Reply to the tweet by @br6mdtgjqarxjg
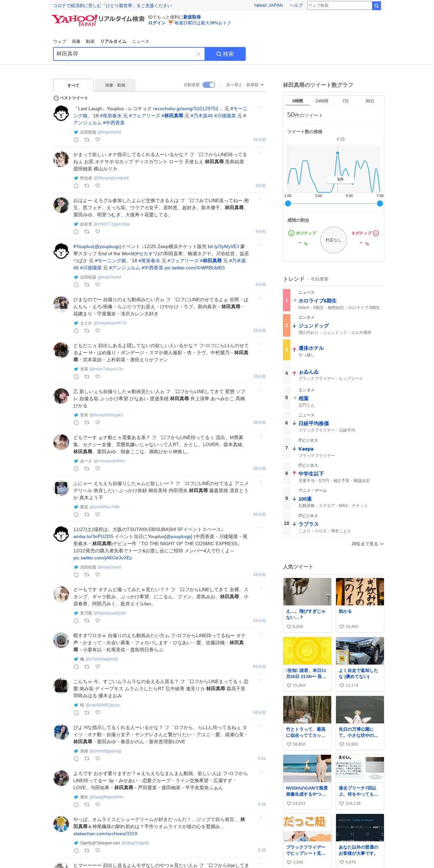 (76, 758)
